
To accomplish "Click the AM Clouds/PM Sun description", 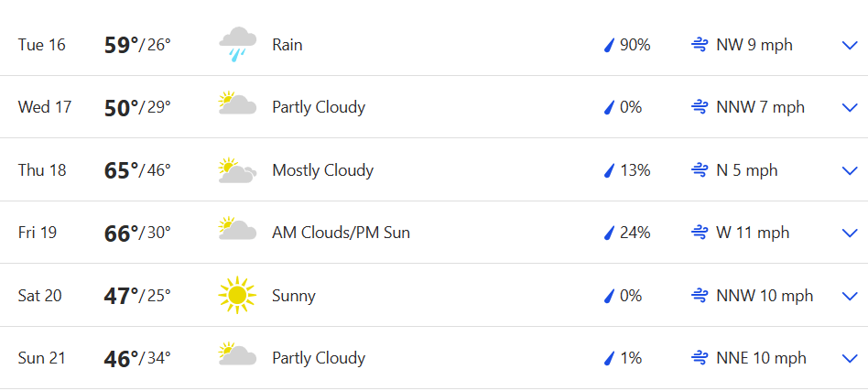I will [341, 233].
